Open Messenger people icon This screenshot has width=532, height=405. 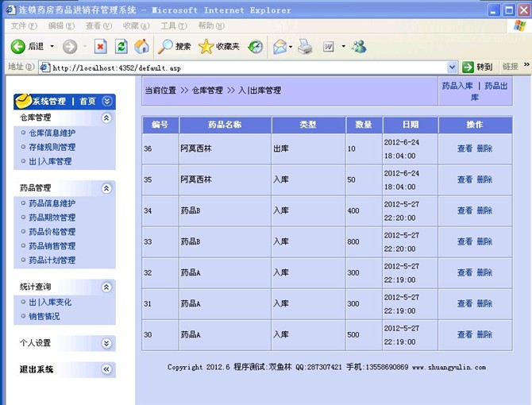359,47
